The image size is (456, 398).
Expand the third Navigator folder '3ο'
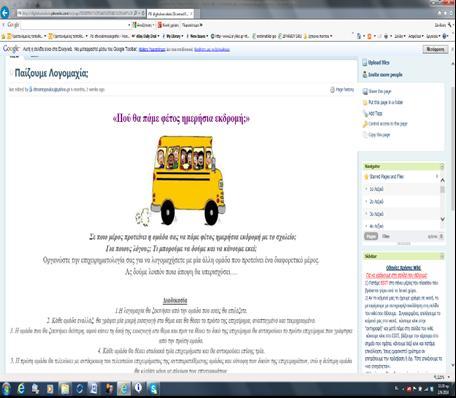[367, 214]
